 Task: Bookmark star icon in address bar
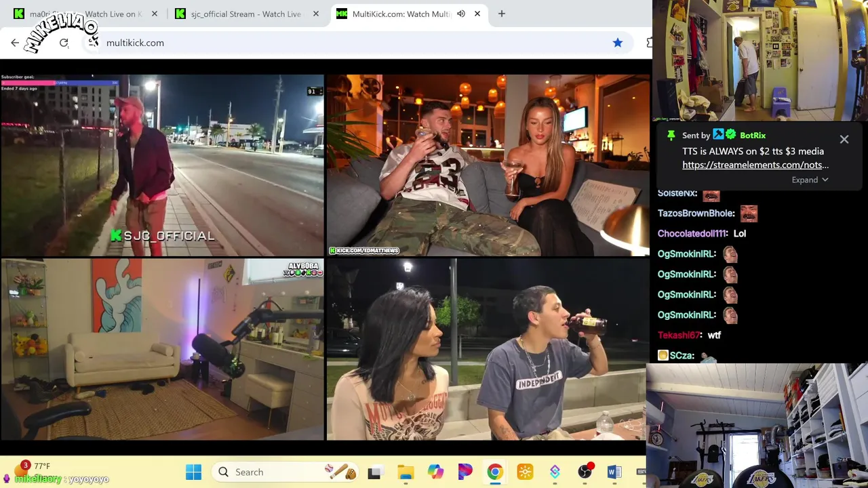click(618, 43)
